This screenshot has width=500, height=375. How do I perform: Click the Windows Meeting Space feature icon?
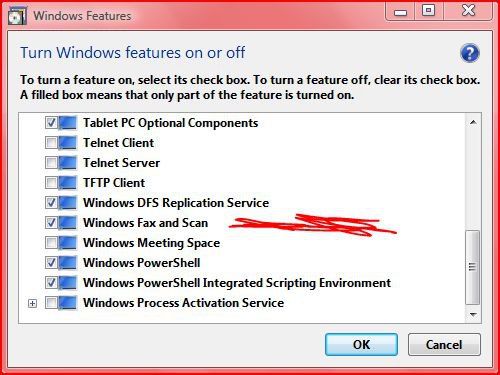pos(68,243)
